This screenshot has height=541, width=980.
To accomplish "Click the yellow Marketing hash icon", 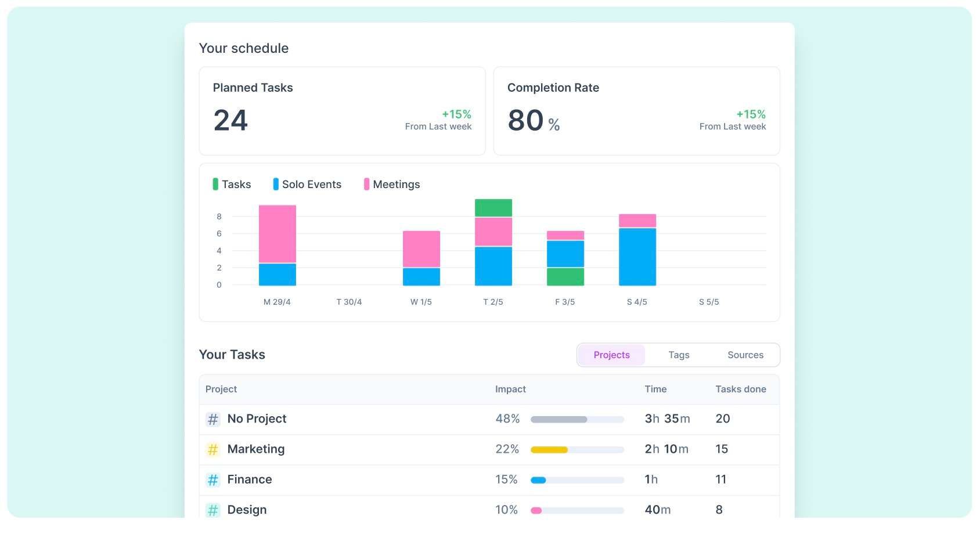I will tap(213, 449).
